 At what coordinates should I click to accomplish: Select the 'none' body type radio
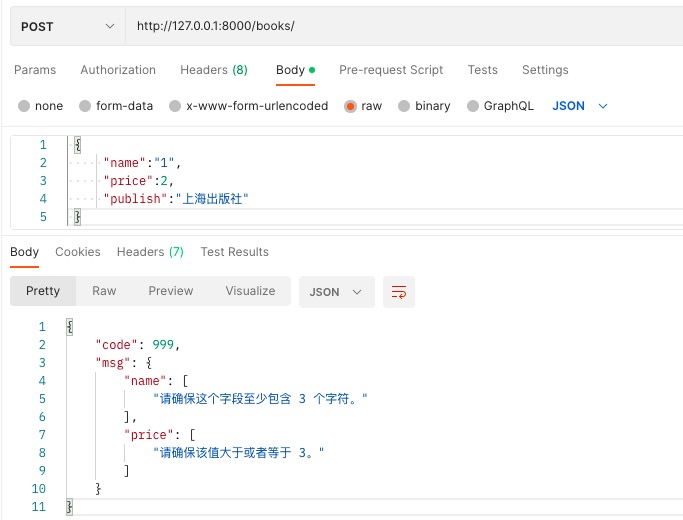click(25, 106)
